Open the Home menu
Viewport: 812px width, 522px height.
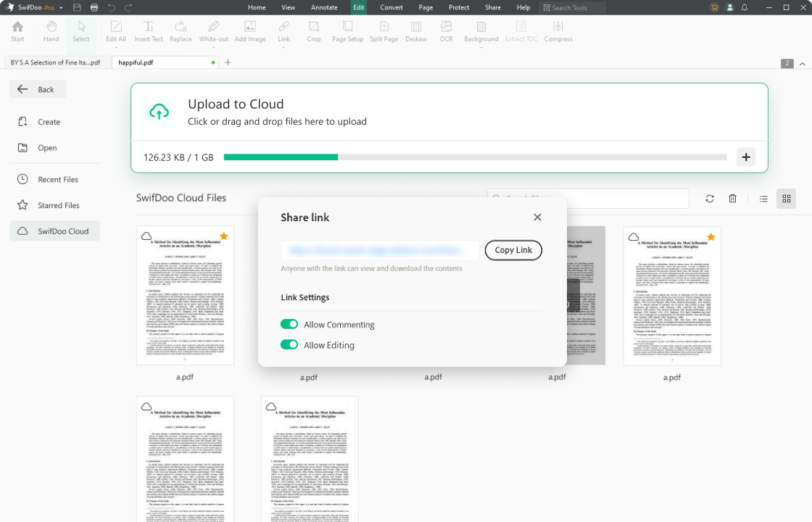tap(257, 8)
